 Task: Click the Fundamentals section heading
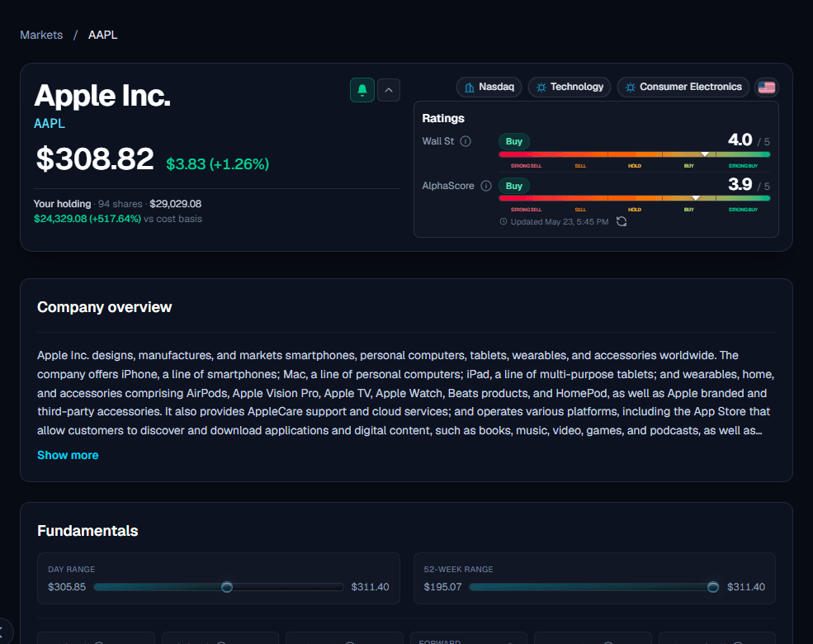point(87,531)
